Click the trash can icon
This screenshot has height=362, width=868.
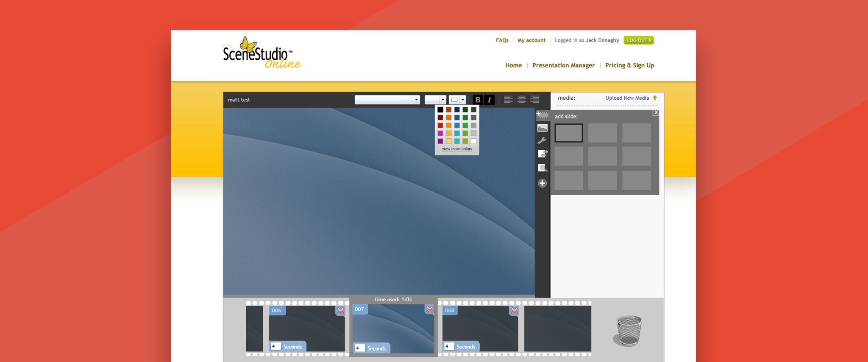coord(628,331)
